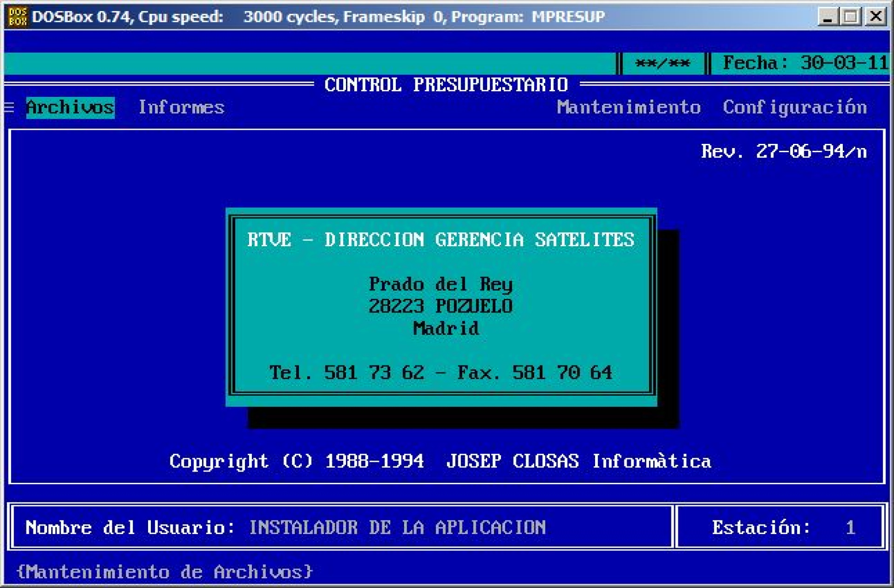Open the Informes menu
Image resolution: width=894 pixels, height=588 pixels.
pos(181,107)
